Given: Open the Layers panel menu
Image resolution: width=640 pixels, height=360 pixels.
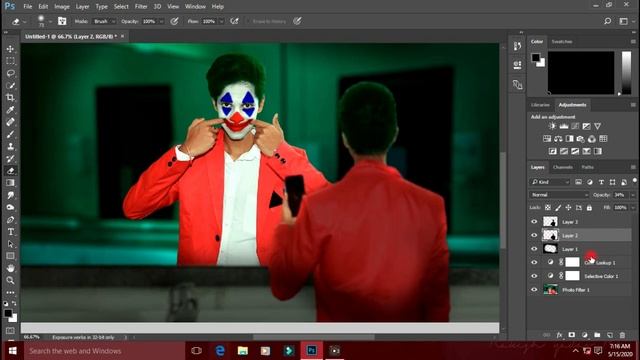Looking at the screenshot, I should pyautogui.click(x=633, y=167).
